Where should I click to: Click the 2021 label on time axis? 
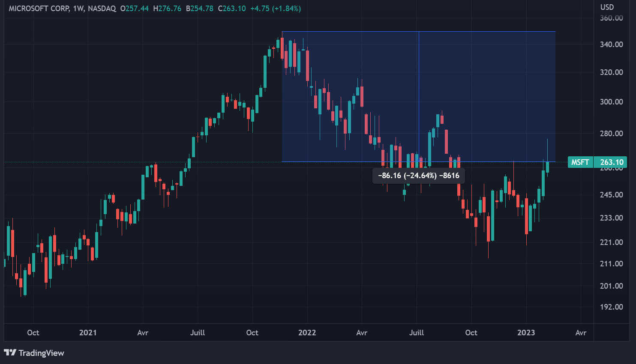pyautogui.click(x=88, y=333)
